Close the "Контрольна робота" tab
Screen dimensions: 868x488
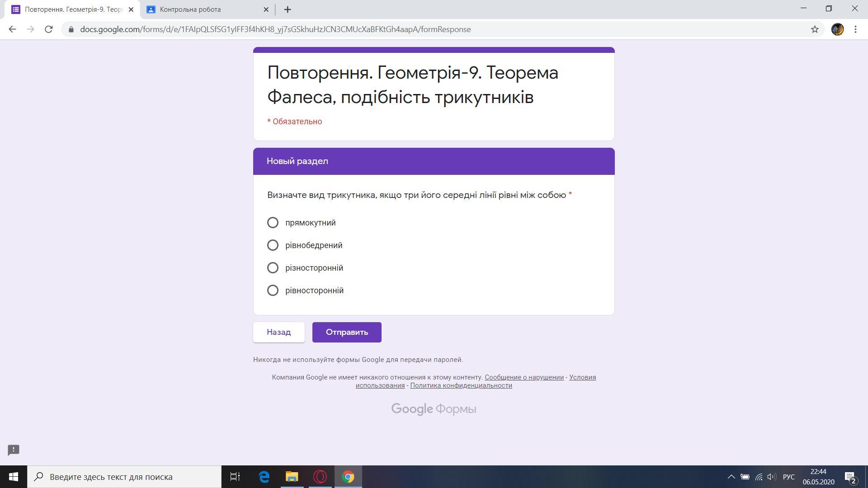click(266, 9)
